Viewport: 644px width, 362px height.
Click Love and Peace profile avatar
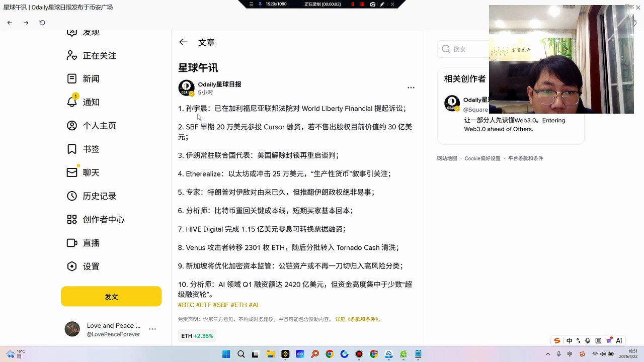coord(72,329)
